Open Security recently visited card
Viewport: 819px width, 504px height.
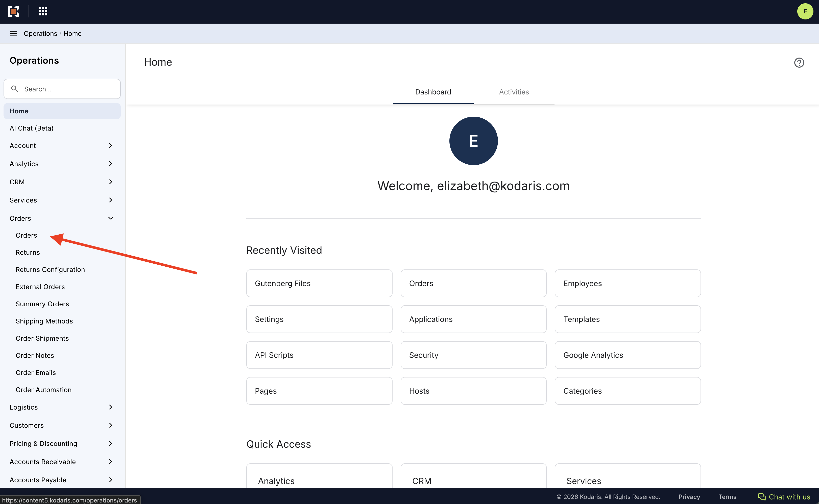[x=473, y=355]
